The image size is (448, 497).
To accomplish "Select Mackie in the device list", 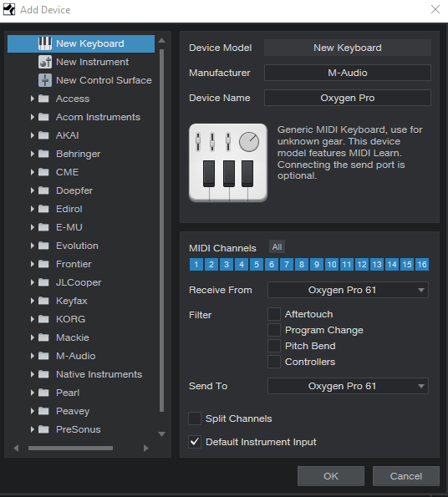I will tap(73, 337).
